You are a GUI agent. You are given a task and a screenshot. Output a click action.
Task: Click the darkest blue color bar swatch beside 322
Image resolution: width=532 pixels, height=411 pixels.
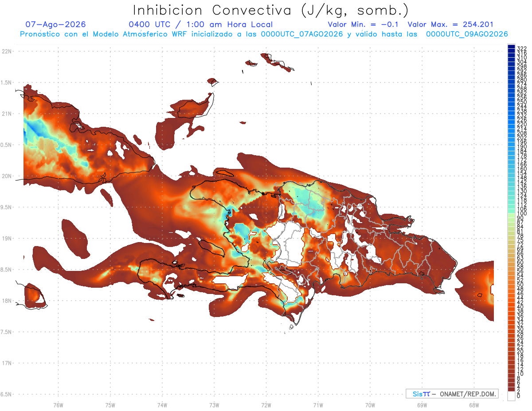point(511,47)
